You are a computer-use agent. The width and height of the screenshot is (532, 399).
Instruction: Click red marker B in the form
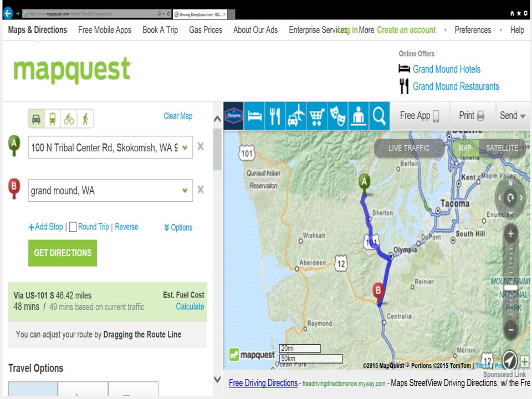point(14,188)
